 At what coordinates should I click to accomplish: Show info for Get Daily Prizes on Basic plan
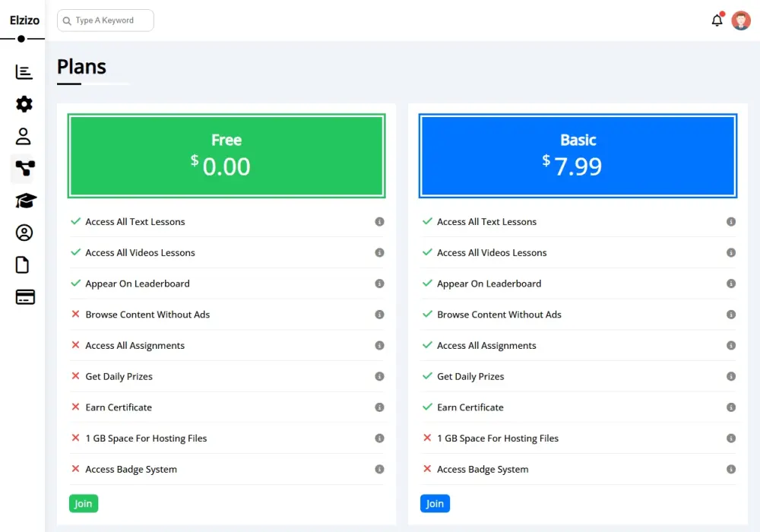(x=731, y=376)
